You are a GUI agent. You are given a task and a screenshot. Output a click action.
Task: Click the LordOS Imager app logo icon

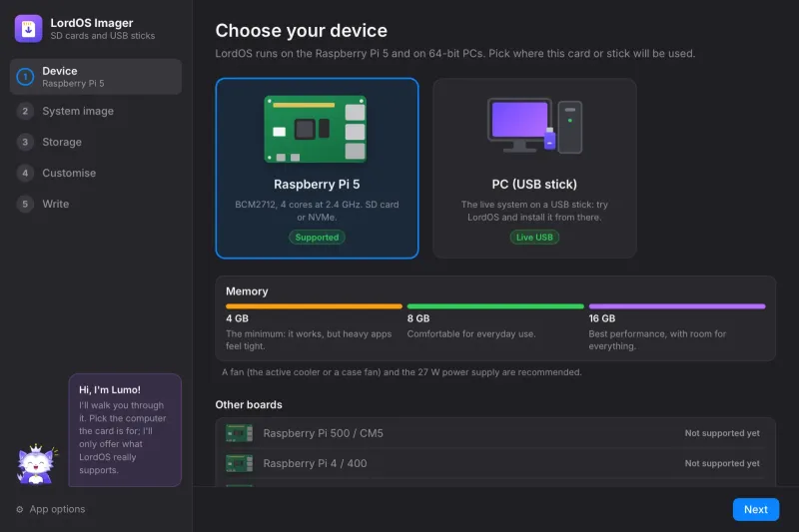29,29
